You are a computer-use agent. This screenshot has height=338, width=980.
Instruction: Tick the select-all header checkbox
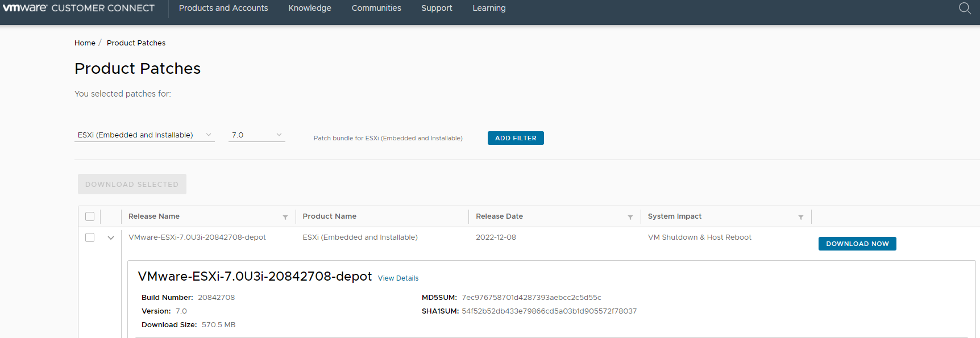90,216
